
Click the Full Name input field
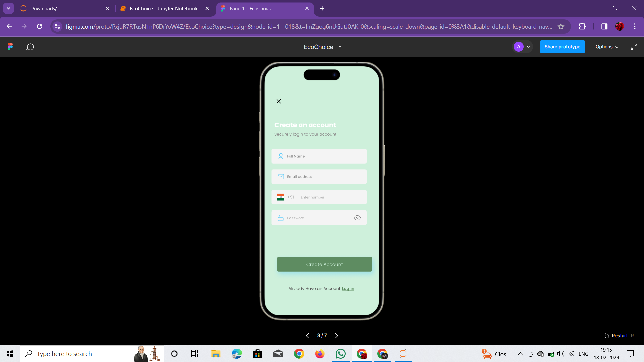pyautogui.click(x=319, y=156)
